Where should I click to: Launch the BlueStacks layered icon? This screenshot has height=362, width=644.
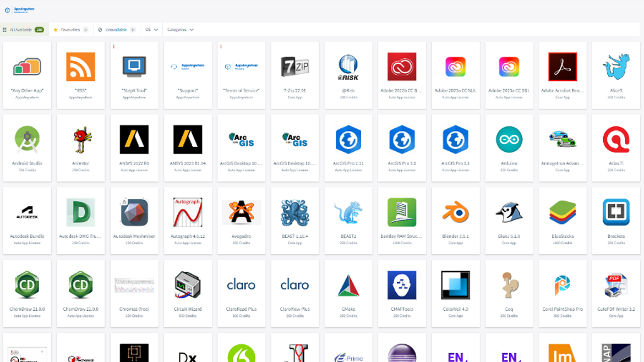563,212
